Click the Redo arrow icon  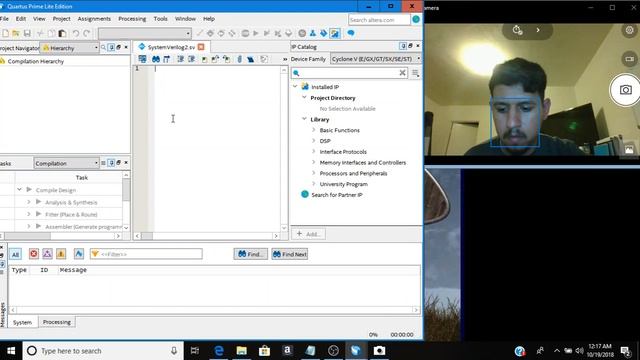click(x=86, y=33)
